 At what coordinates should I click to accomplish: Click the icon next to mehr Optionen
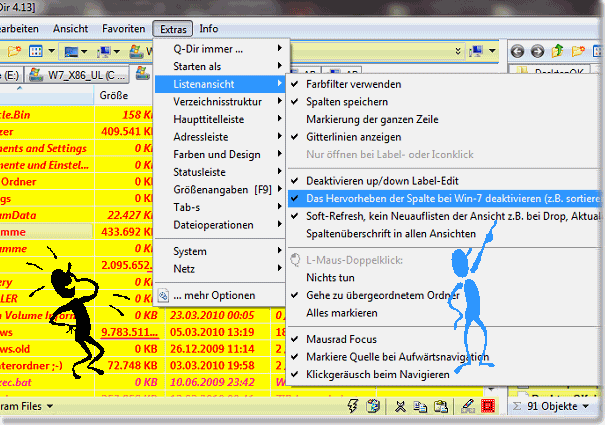(163, 296)
